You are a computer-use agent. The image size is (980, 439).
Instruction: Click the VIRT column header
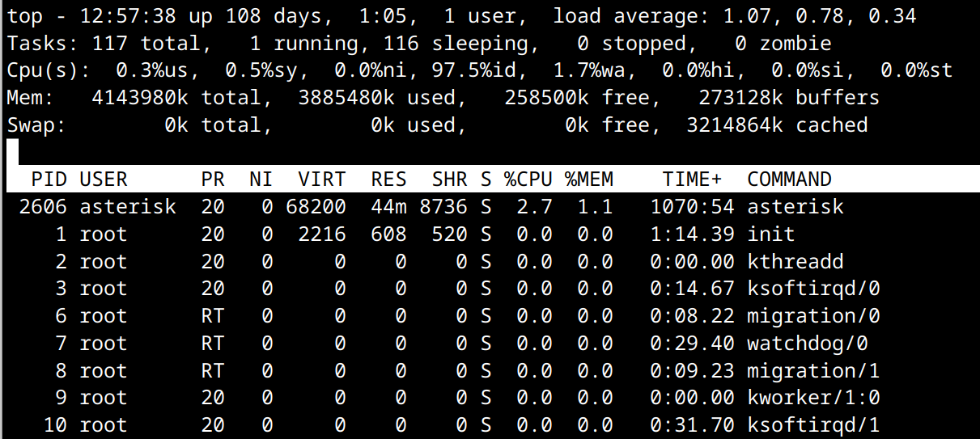coord(321,179)
